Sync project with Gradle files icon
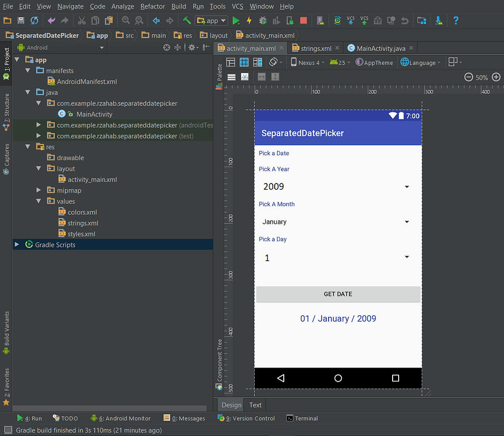Viewport: 504px width, 436px height. point(337,21)
